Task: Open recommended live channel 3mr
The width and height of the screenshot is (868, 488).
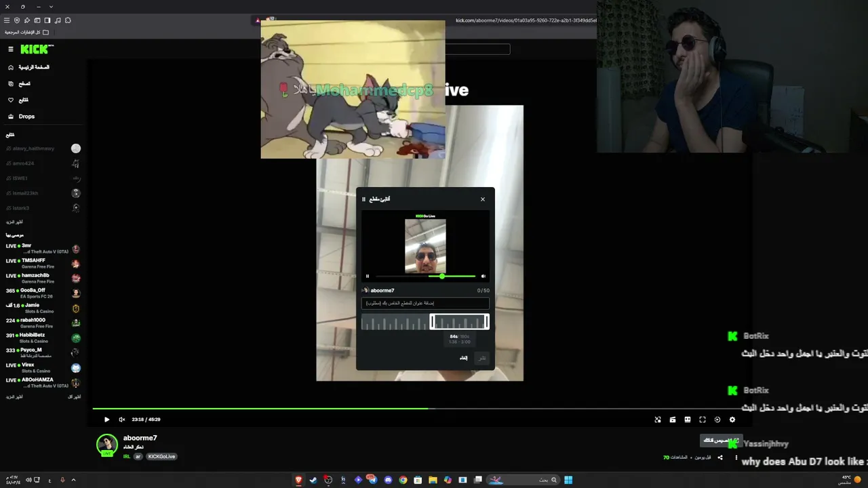Action: [x=43, y=248]
